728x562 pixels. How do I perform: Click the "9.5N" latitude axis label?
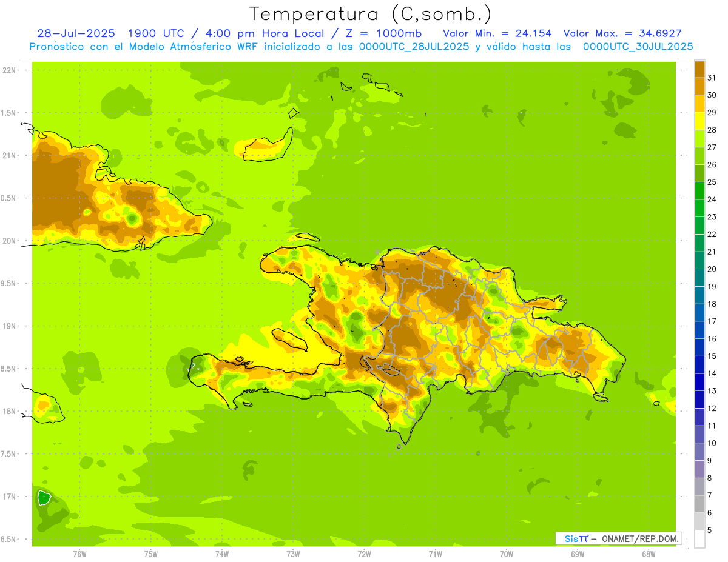9,283
